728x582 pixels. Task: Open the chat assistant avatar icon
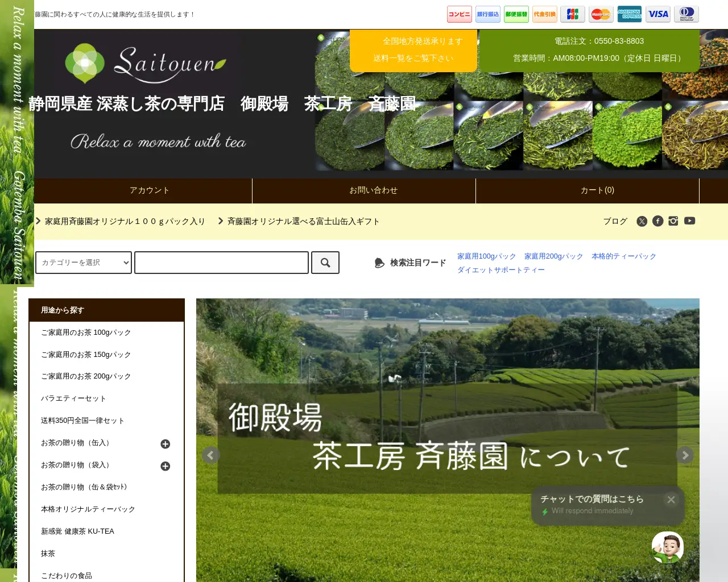click(x=667, y=546)
